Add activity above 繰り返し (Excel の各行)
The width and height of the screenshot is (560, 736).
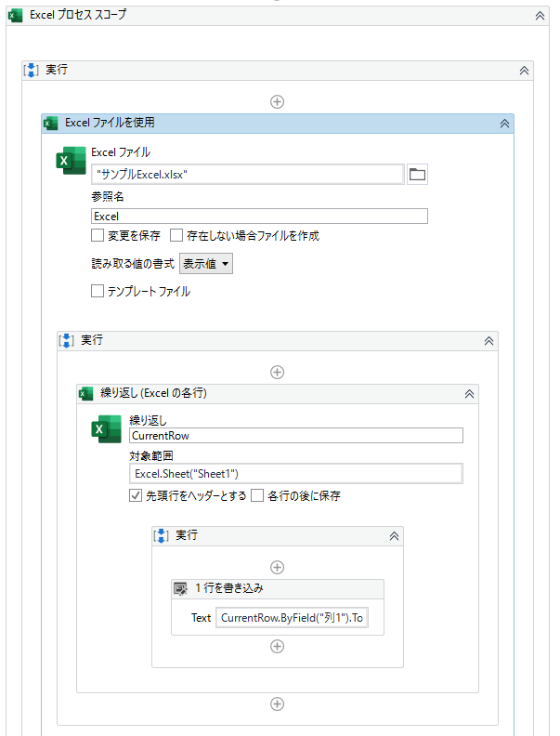[277, 373]
